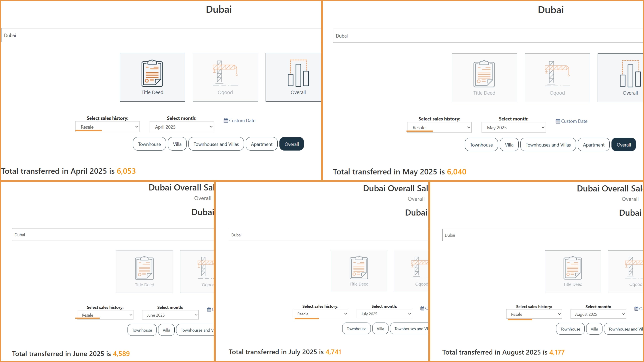Click Title Deed icon in July panel
Viewport: 644px width, 362px height.
point(359,268)
